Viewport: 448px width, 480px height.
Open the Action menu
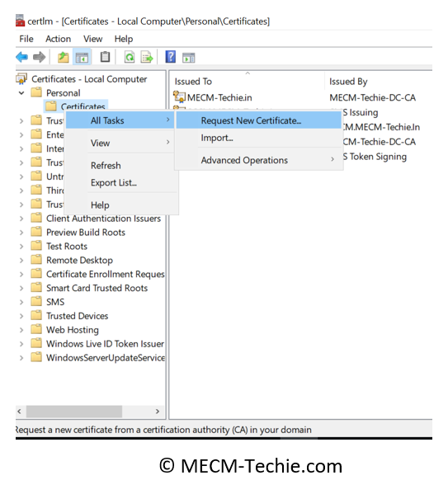[x=59, y=39]
